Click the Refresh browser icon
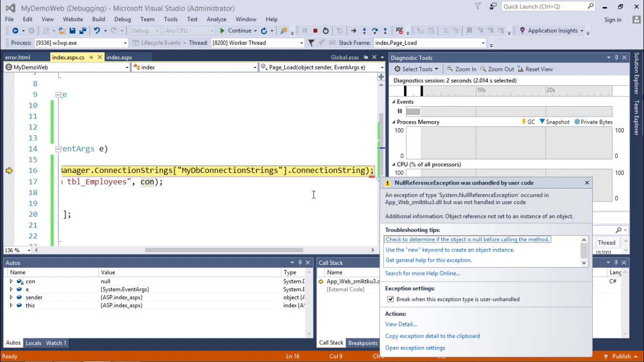The height and width of the screenshot is (362, 644). click(x=264, y=31)
